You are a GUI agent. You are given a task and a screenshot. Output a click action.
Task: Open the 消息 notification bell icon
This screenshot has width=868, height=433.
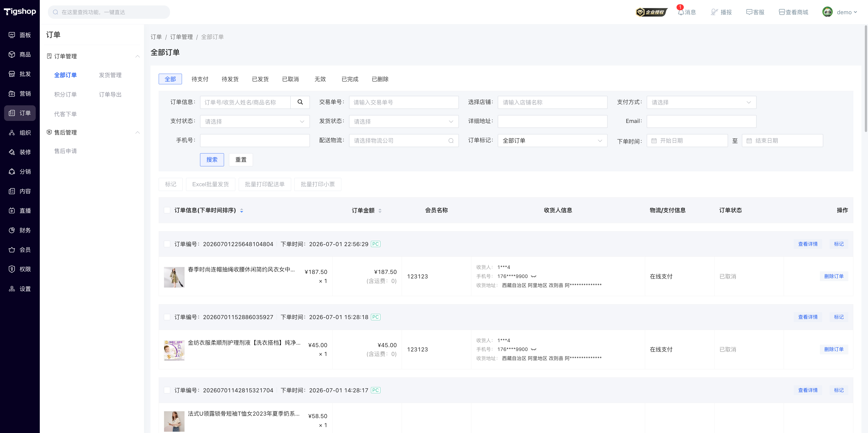pyautogui.click(x=681, y=12)
